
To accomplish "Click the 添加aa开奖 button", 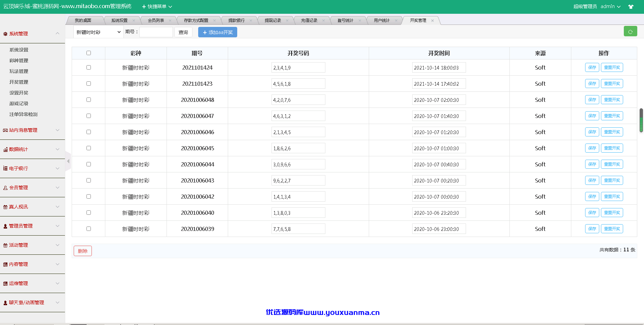I will point(218,32).
